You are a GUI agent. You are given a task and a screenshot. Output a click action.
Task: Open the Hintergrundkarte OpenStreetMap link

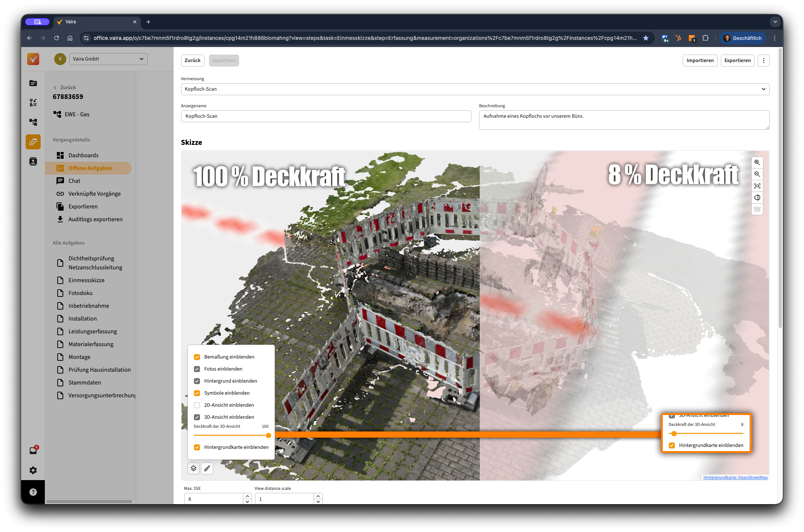pos(735,477)
